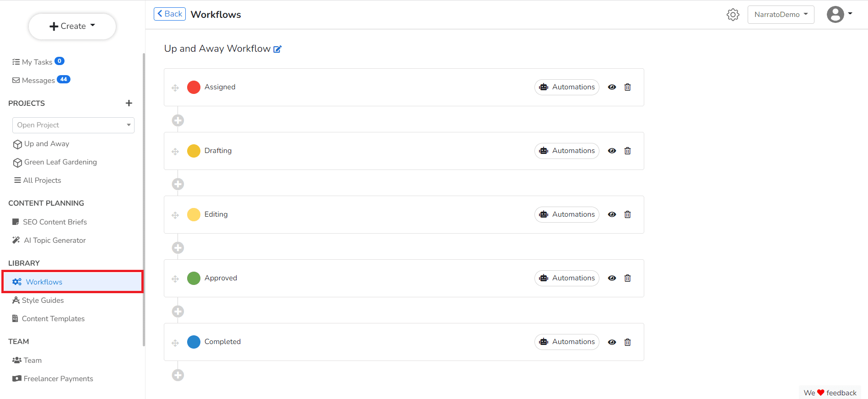
Task: Edit the Up and Away Workflow name
Action: (277, 49)
